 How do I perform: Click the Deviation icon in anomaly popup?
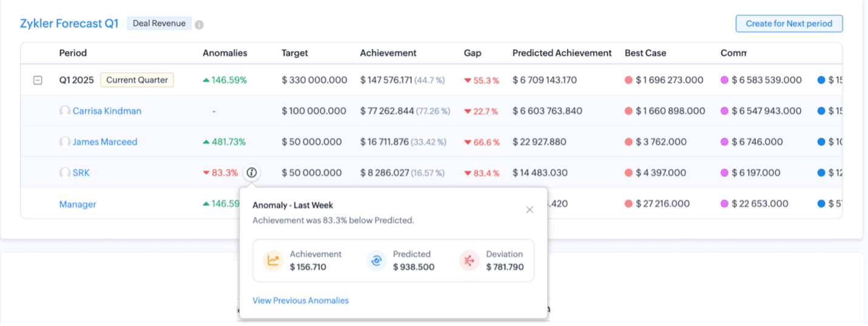pyautogui.click(x=469, y=260)
